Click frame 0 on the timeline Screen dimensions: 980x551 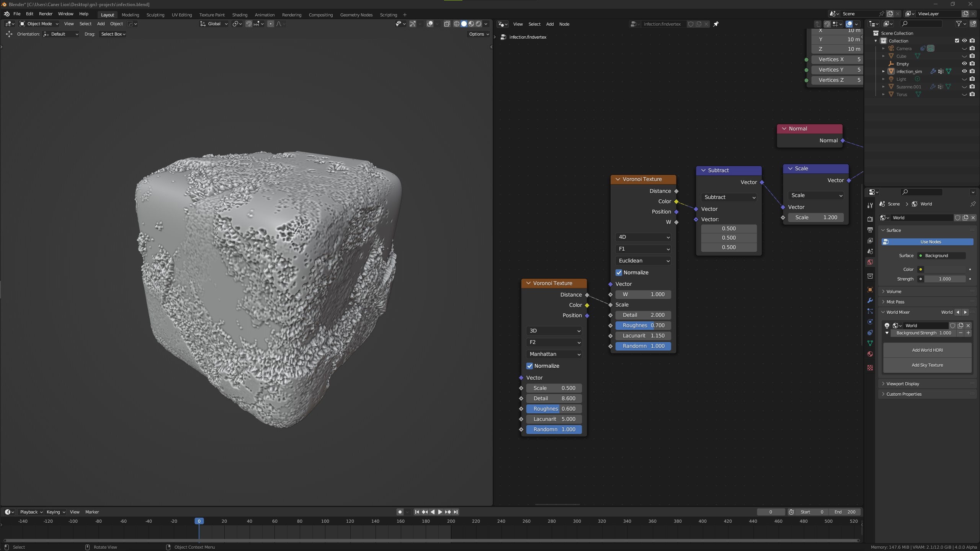tap(199, 522)
